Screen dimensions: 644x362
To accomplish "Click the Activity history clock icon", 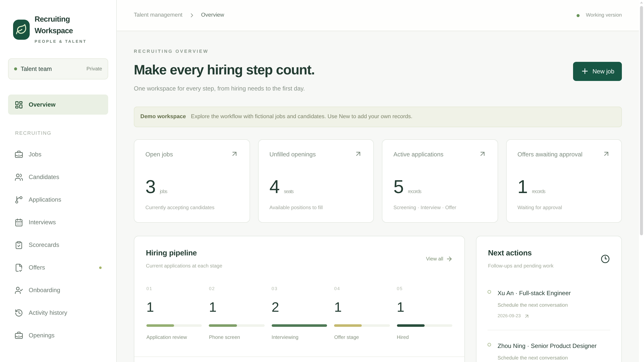I will (19, 313).
